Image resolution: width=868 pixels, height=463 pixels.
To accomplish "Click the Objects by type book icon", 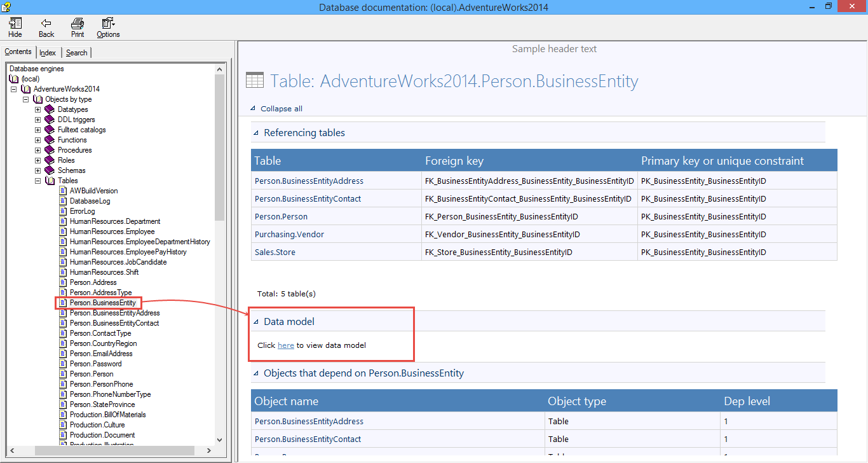I will 38,99.
